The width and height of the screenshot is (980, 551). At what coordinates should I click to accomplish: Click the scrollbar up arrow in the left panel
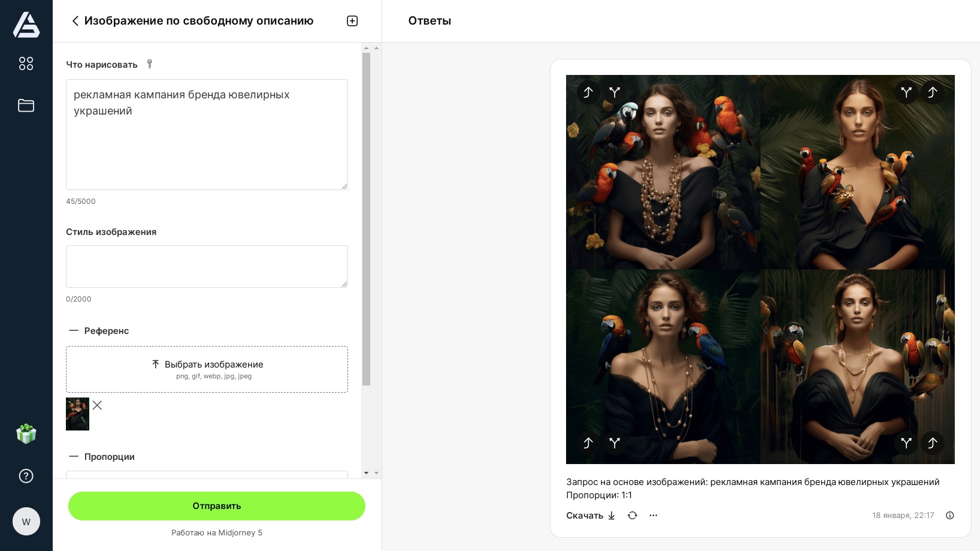[367, 48]
